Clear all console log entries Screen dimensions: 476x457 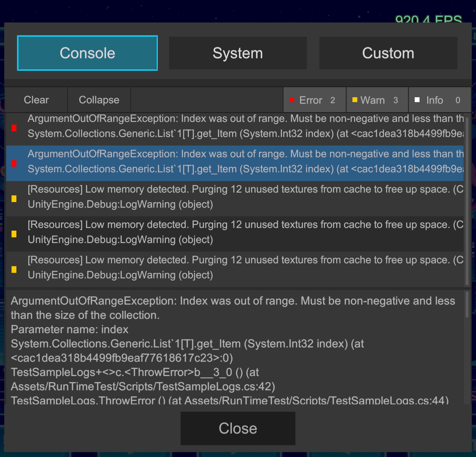[36, 100]
